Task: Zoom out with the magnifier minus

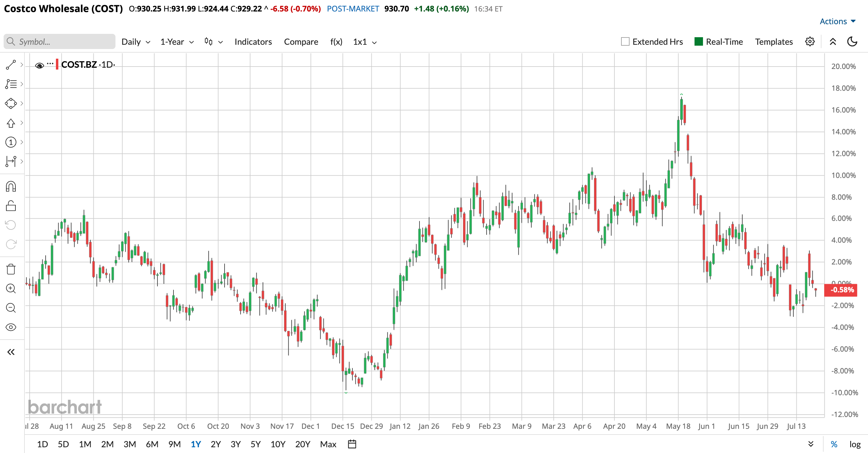Action: pos(11,308)
